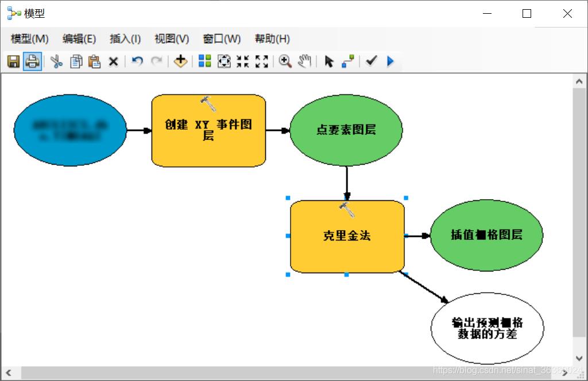
Task: Activate the Pan tool
Action: pyautogui.click(x=304, y=61)
